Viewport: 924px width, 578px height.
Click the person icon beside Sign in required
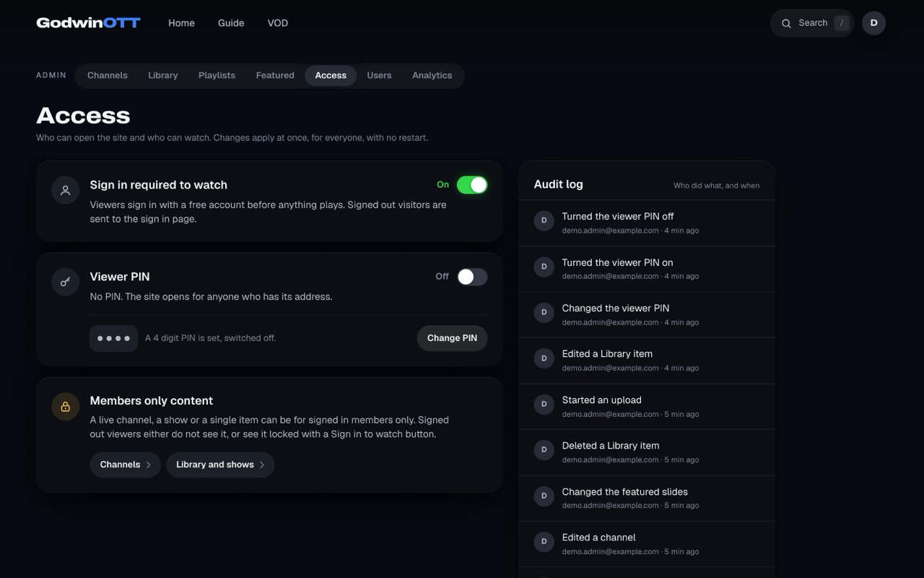pyautogui.click(x=65, y=191)
